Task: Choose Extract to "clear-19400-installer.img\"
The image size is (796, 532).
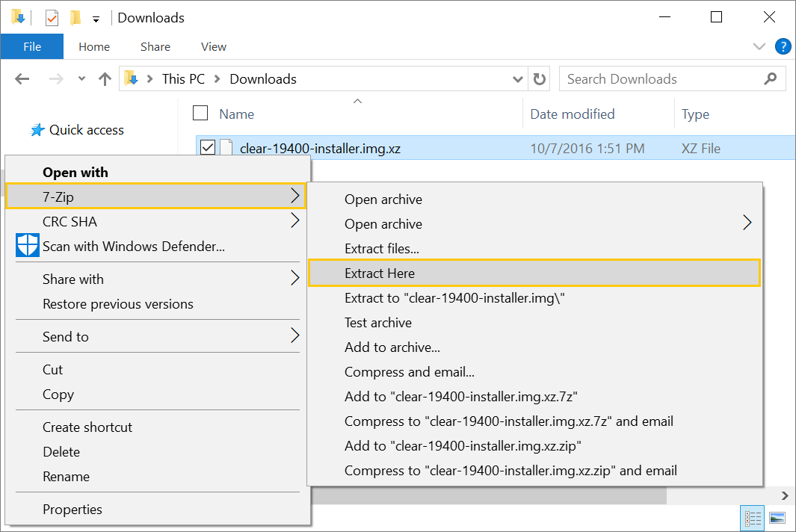Action: tap(534, 297)
